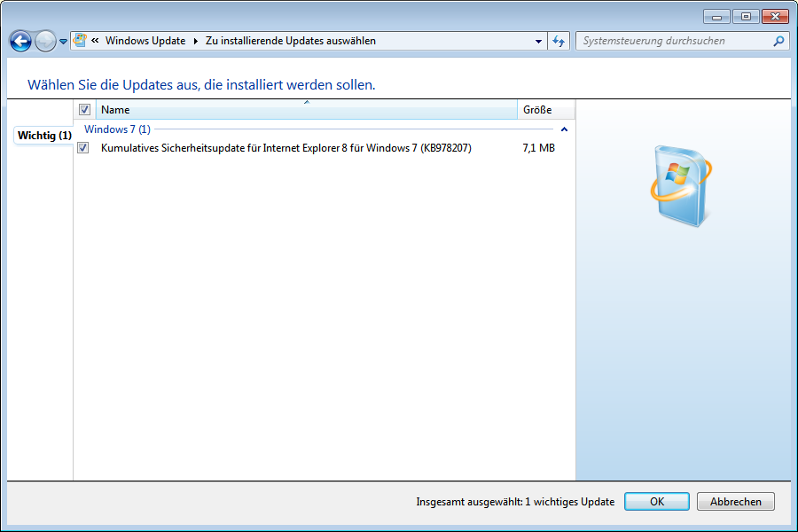
Task: Maximize the window
Action: (746, 17)
